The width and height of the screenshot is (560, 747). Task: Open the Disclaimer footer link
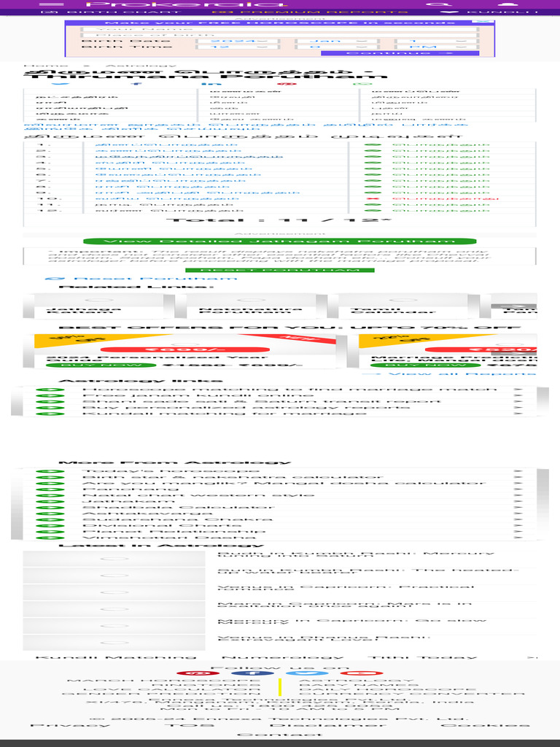coord(327,726)
